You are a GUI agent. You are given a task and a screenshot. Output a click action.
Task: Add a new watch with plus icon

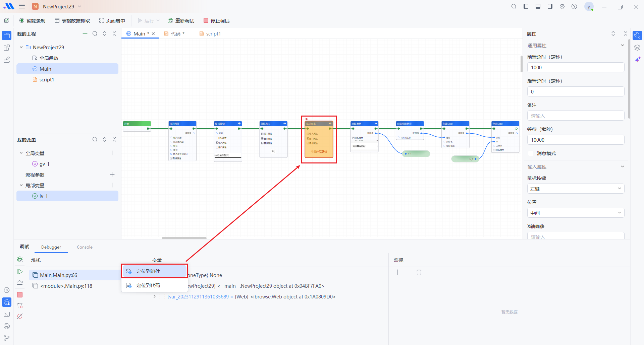pos(397,272)
